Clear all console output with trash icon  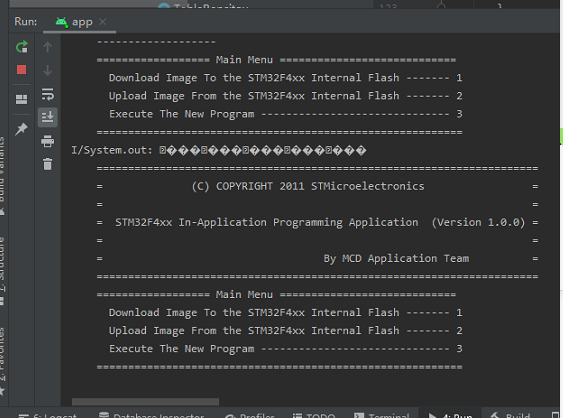coord(47,164)
